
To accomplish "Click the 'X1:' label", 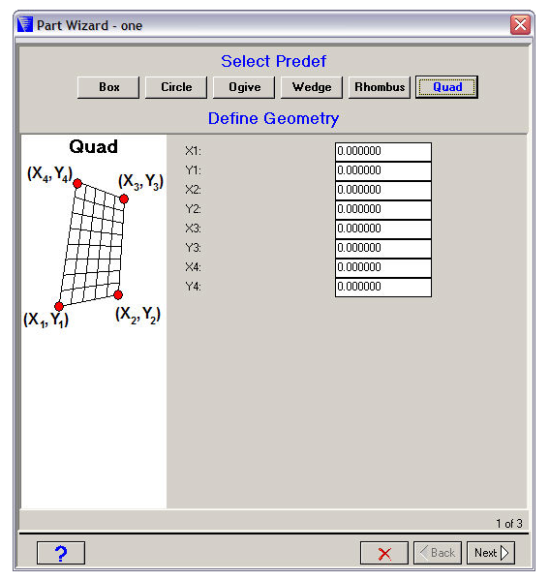I will pyautogui.click(x=193, y=151).
